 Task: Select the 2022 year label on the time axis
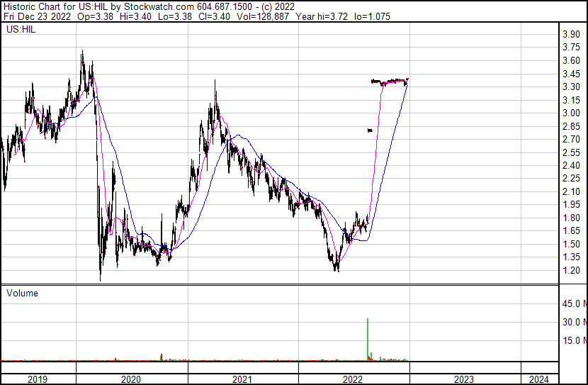[353, 379]
